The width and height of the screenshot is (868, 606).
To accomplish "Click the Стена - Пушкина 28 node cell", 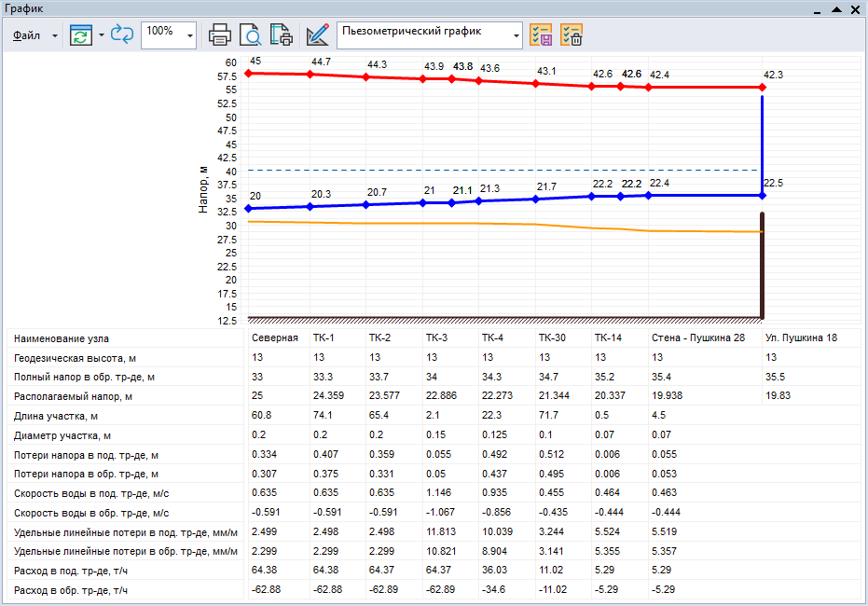I will tap(697, 337).
